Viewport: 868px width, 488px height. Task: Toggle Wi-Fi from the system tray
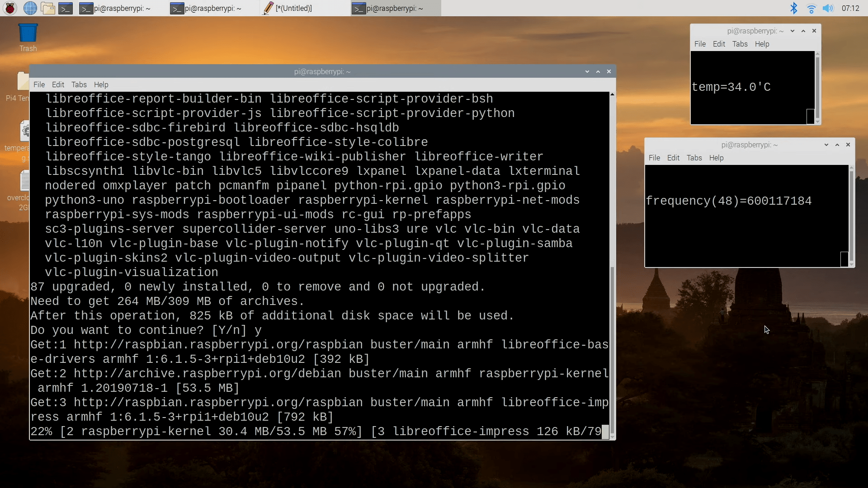pos(811,8)
